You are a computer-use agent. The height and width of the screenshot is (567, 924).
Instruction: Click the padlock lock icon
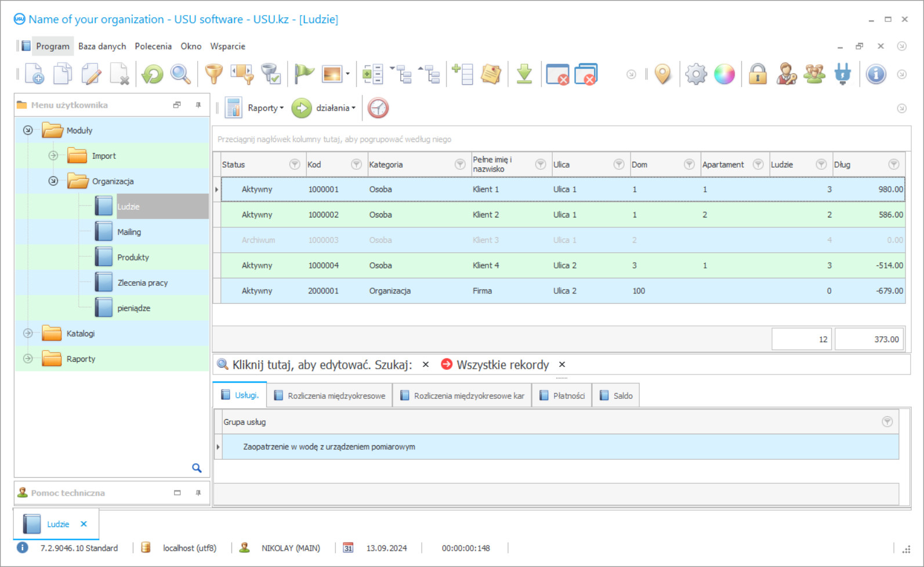(x=758, y=74)
